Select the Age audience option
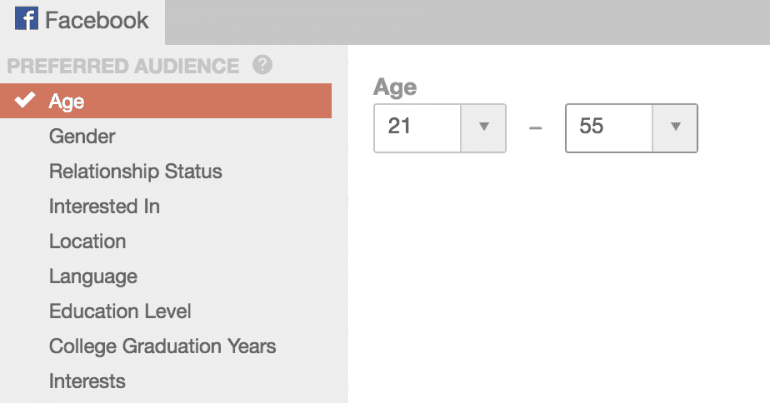Image resolution: width=770 pixels, height=403 pixels. click(x=67, y=101)
